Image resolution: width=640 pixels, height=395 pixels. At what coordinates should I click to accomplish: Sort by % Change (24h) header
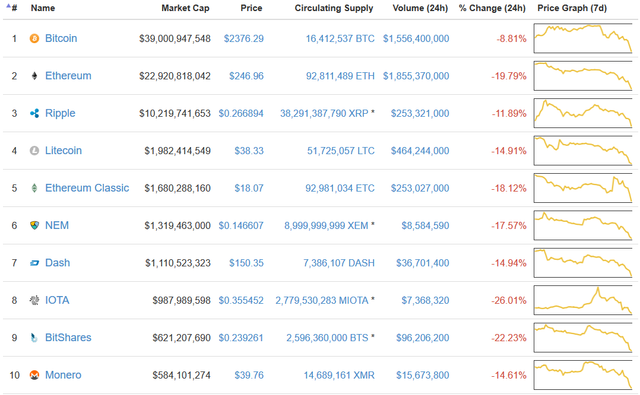[x=492, y=8]
